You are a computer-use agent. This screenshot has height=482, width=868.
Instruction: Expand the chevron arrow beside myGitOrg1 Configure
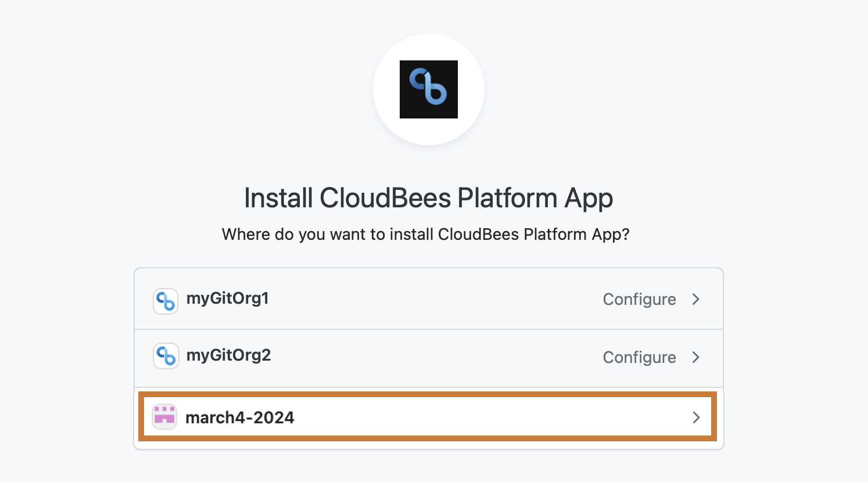[x=696, y=299]
